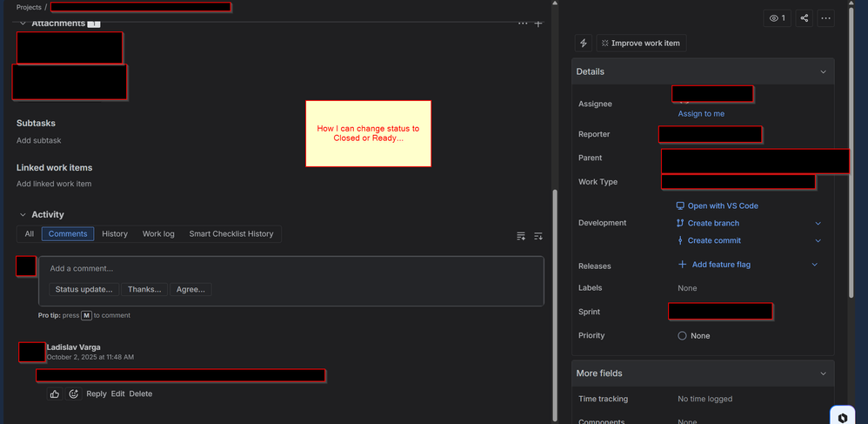Toggle the watch eye icon
This screenshot has height=424, width=868.
click(777, 17)
